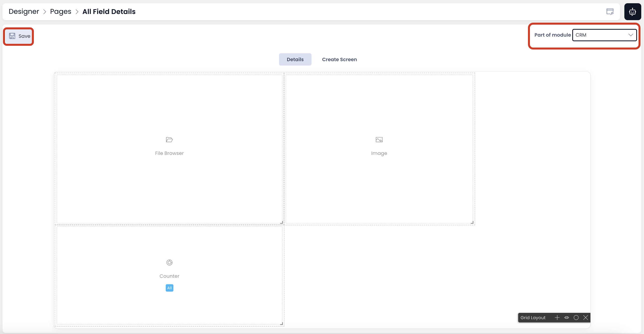Click the page preview icon in header
Image resolution: width=644 pixels, height=334 pixels.
click(610, 11)
